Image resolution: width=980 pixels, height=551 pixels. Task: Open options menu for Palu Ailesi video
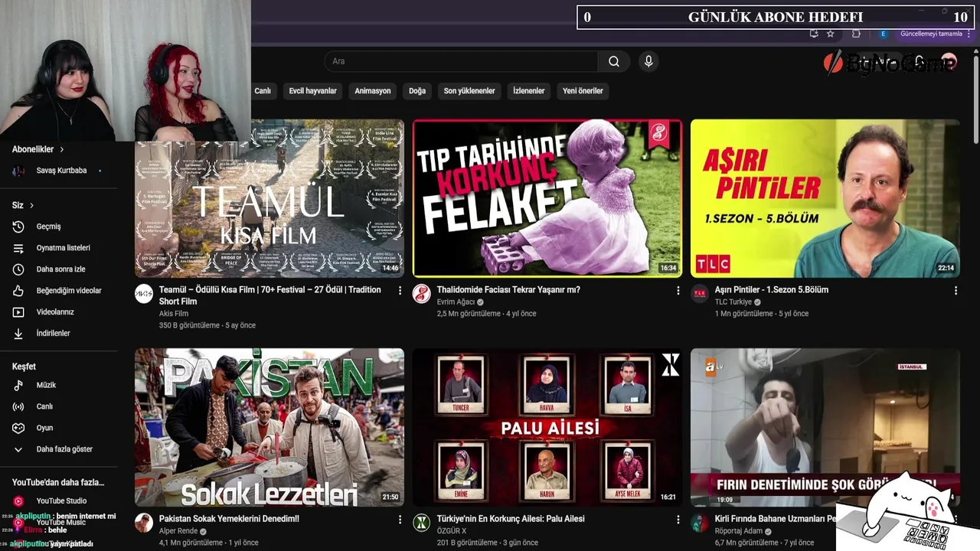tap(678, 520)
